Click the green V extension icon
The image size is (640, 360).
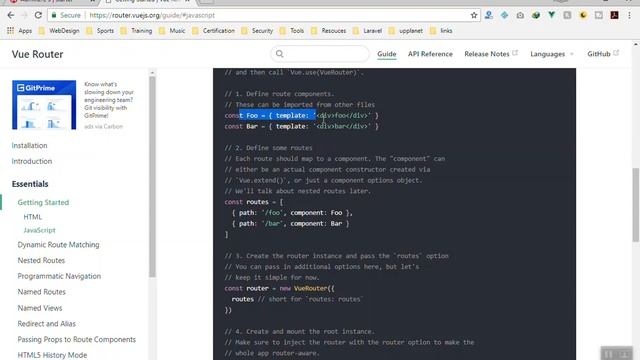(551, 15)
